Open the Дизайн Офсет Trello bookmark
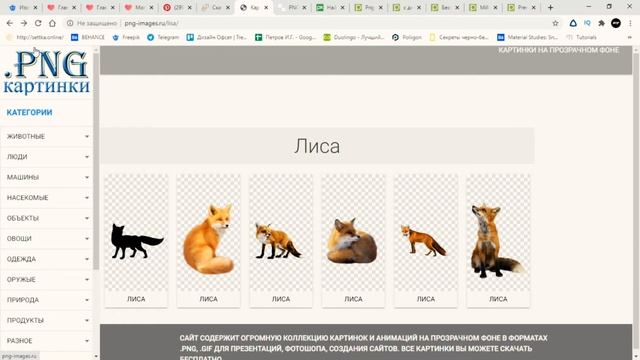The image size is (640, 360). pyautogui.click(x=217, y=37)
